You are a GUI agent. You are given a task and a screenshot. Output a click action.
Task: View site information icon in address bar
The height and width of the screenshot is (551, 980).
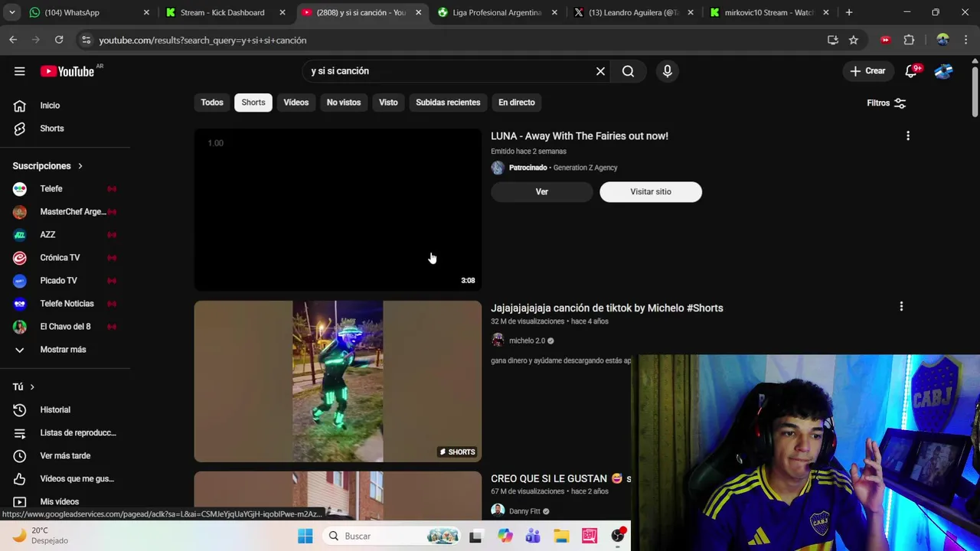pyautogui.click(x=86, y=40)
